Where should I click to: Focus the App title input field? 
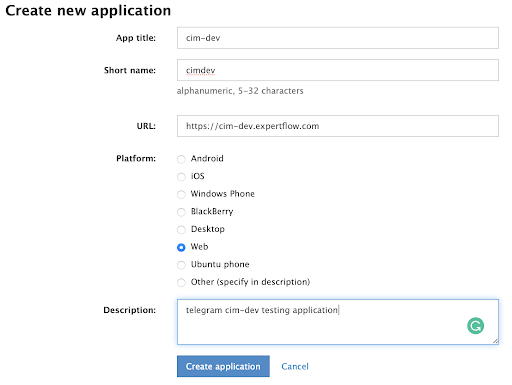pyautogui.click(x=338, y=38)
